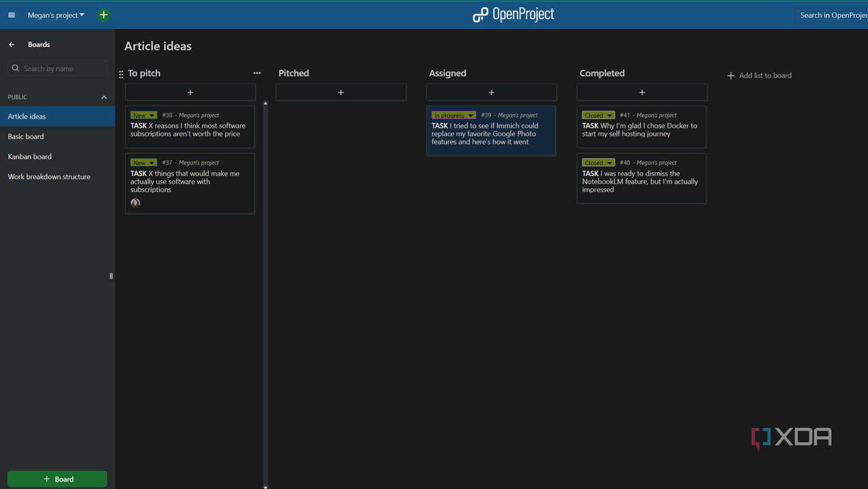Screen dimensions: 868x489
Task: Click the Search by name field
Action: pyautogui.click(x=57, y=68)
